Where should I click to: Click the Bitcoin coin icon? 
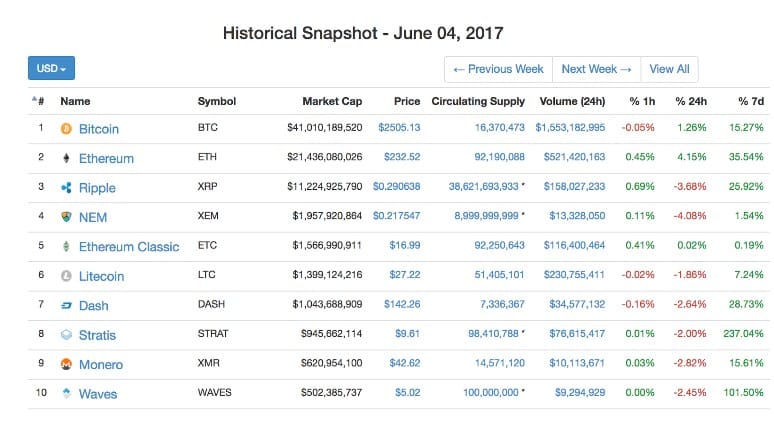point(66,129)
